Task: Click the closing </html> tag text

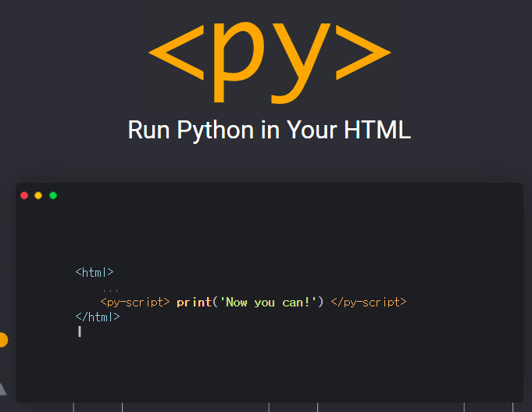Action: (x=98, y=317)
